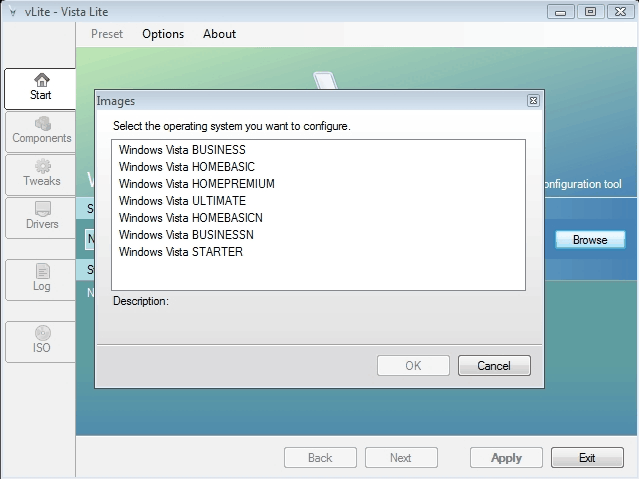The width and height of the screenshot is (639, 479).
Task: Click the Apply button
Action: click(x=506, y=458)
